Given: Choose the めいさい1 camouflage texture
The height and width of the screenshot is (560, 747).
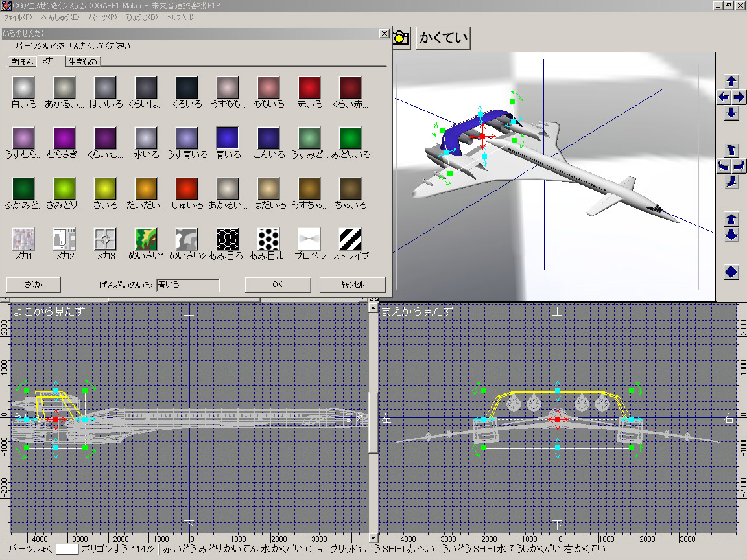Looking at the screenshot, I should 146,239.
